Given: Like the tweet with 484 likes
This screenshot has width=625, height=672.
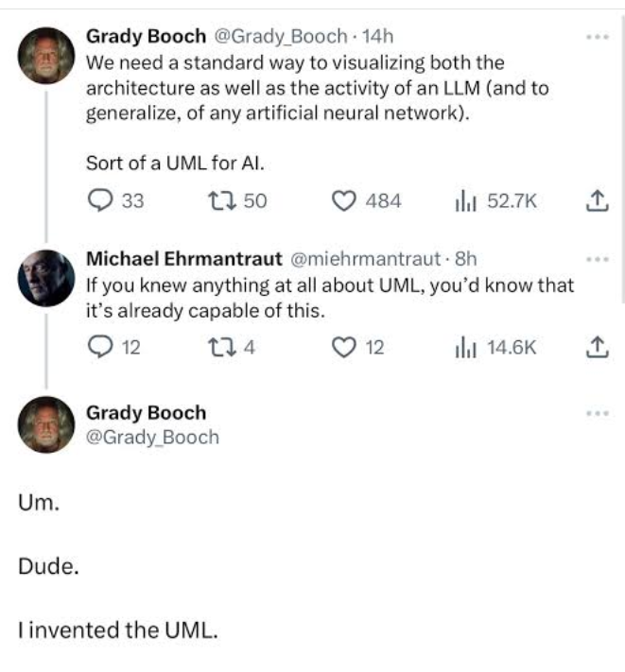Looking at the screenshot, I should click(348, 200).
